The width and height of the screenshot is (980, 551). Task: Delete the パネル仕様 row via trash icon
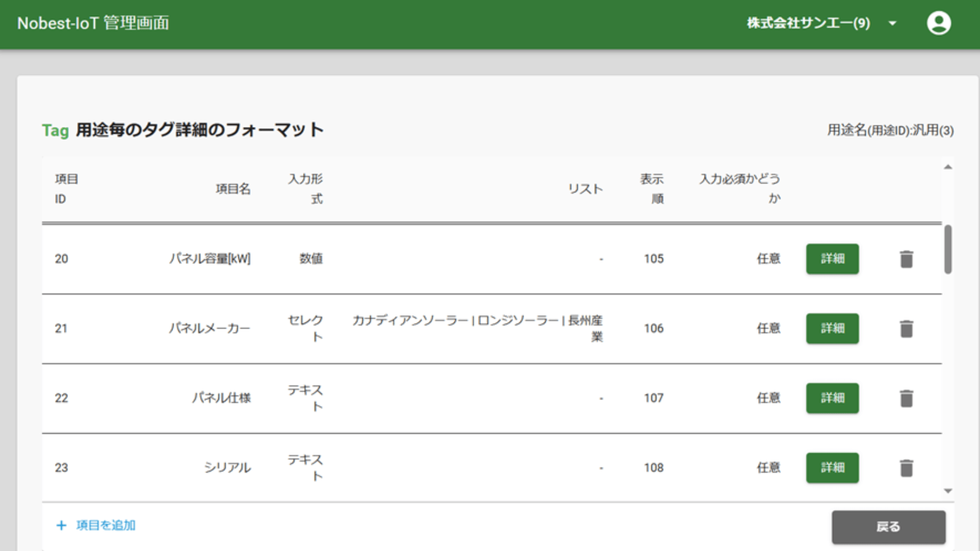(906, 398)
